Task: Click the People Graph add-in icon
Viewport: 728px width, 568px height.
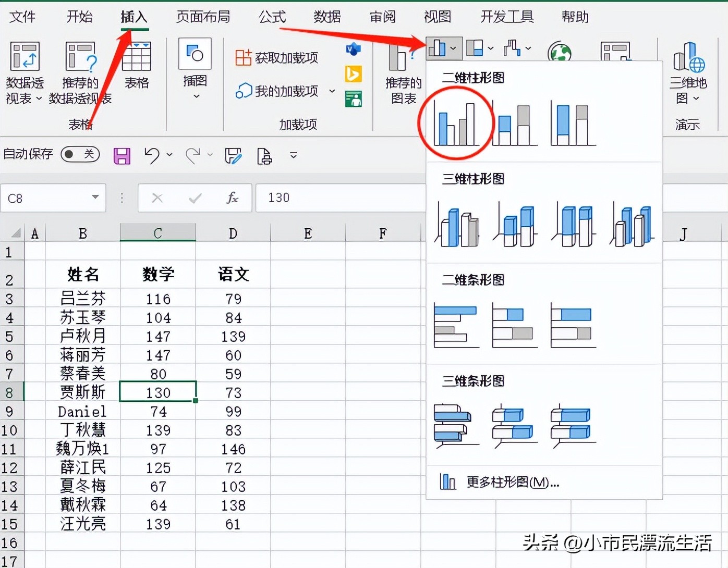Action: 353,98
